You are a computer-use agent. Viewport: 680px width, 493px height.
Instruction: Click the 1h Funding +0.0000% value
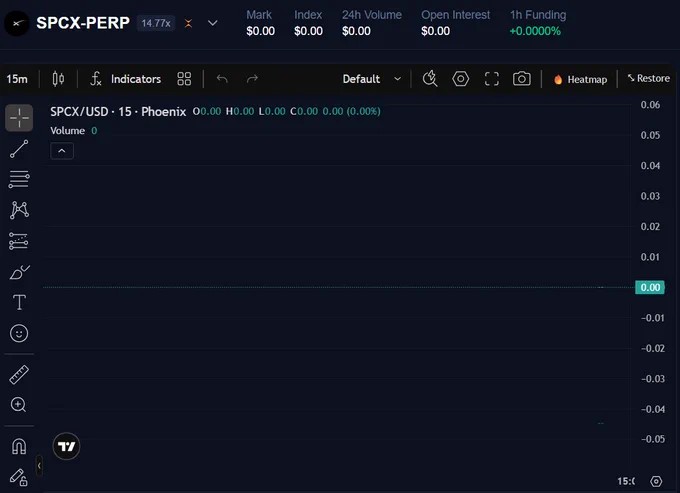[x=535, y=31]
